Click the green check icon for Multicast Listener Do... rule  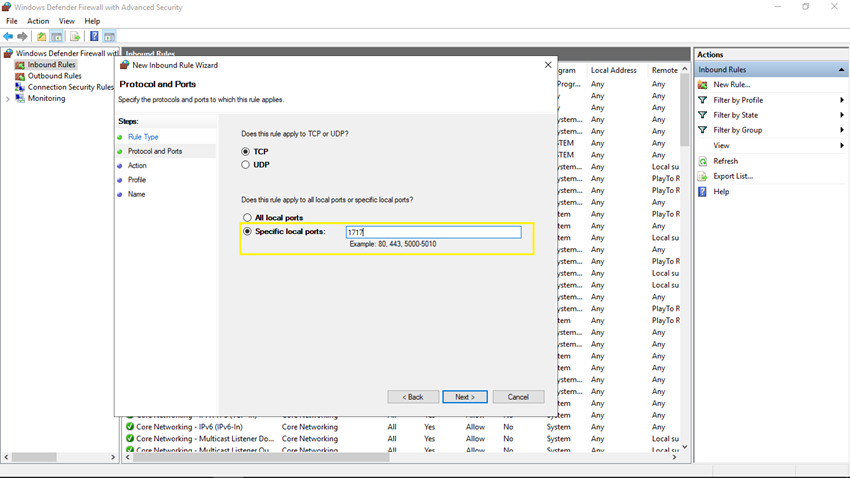[x=130, y=438]
